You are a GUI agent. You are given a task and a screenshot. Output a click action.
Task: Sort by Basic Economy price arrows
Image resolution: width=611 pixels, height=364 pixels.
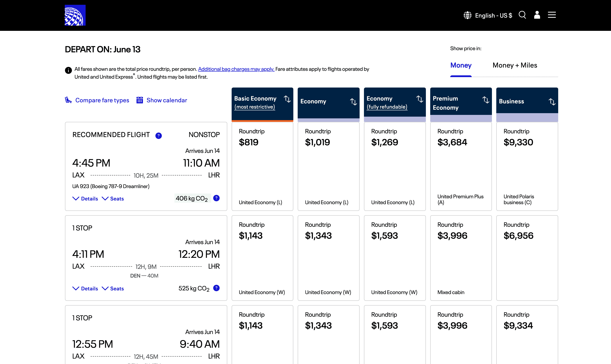287,99
